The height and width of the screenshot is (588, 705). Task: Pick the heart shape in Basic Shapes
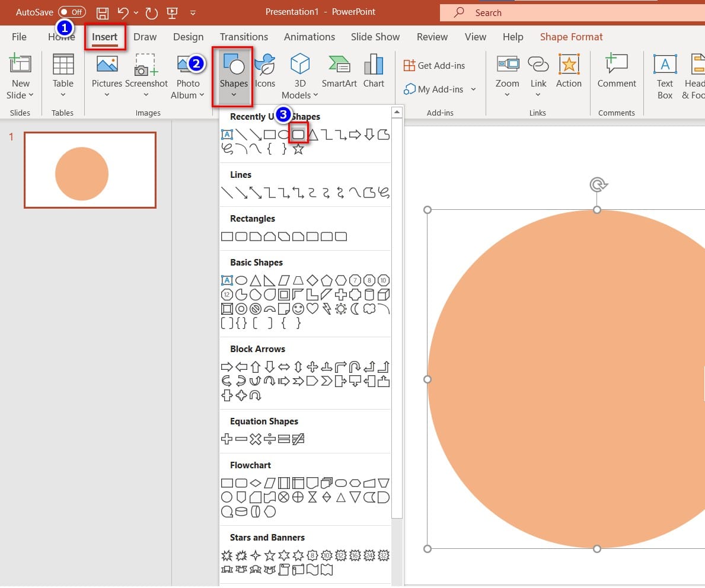tap(312, 309)
